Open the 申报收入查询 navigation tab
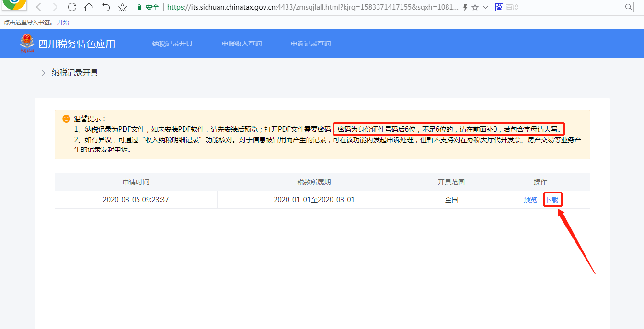The height and width of the screenshot is (329, 644). pyautogui.click(x=241, y=44)
